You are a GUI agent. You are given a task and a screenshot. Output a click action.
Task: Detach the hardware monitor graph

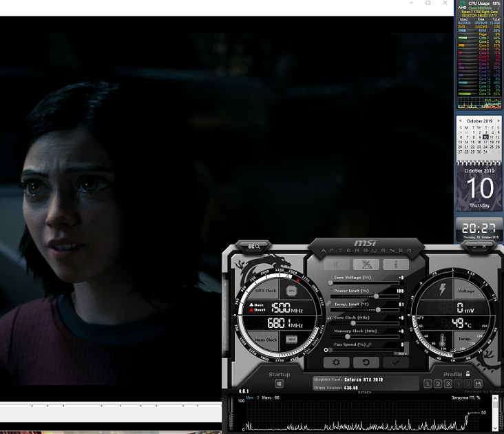pyautogui.click(x=365, y=392)
